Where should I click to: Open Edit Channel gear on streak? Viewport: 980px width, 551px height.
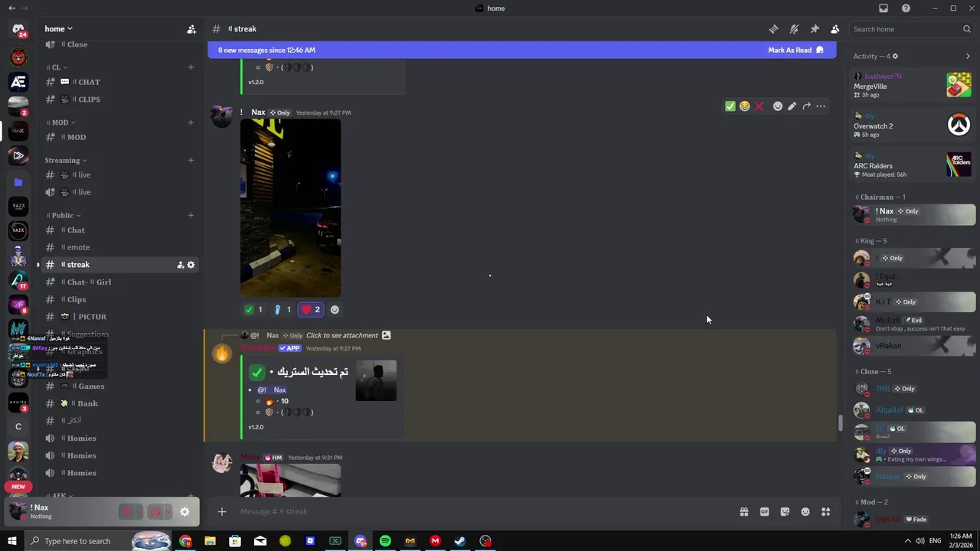191,265
